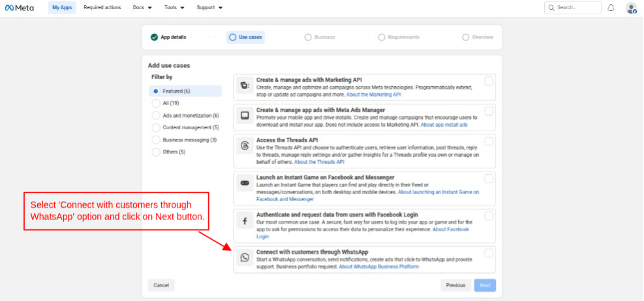The image size is (644, 301).
Task: Expand the Tools dropdown menu
Action: pyautogui.click(x=174, y=7)
